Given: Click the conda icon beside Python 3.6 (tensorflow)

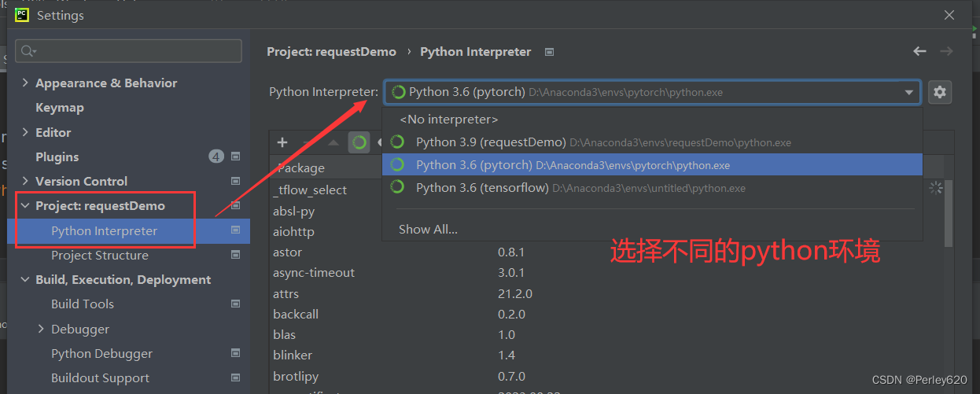Looking at the screenshot, I should coord(398,187).
